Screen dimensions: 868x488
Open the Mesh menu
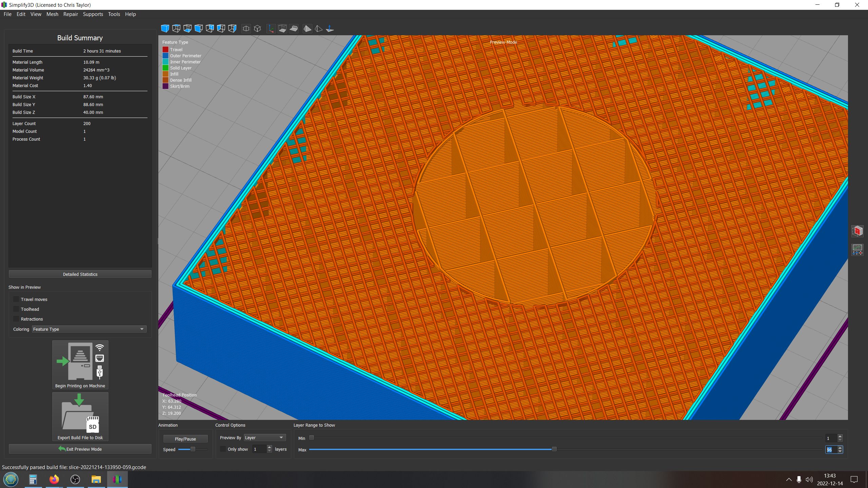pyautogui.click(x=52, y=14)
